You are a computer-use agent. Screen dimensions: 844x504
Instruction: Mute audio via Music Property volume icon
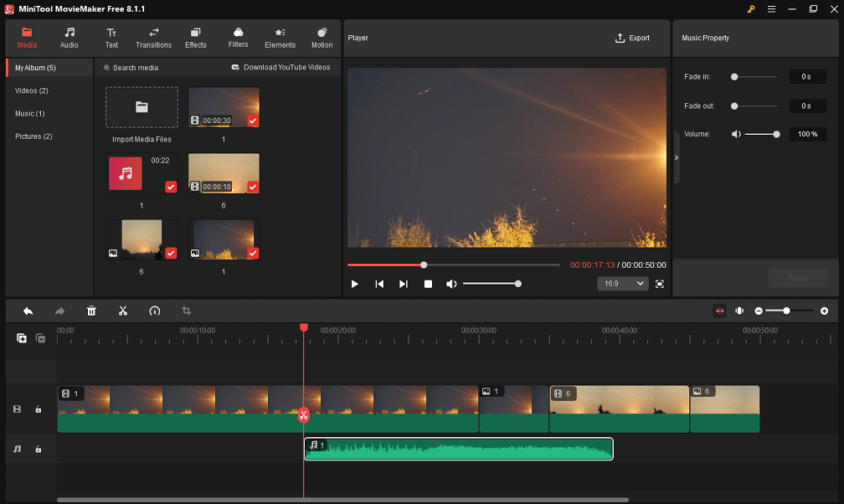(x=736, y=134)
